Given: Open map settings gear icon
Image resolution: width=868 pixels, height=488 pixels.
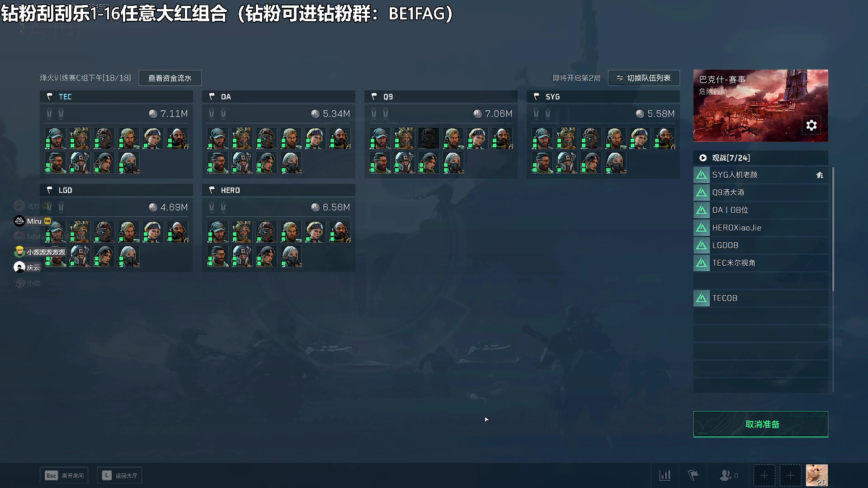Looking at the screenshot, I should (811, 125).
